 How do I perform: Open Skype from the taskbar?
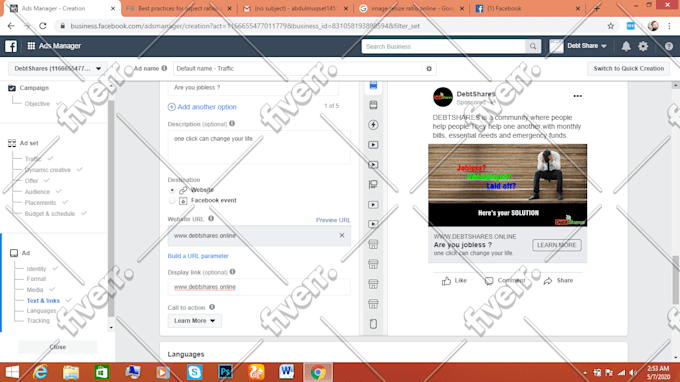[194, 372]
